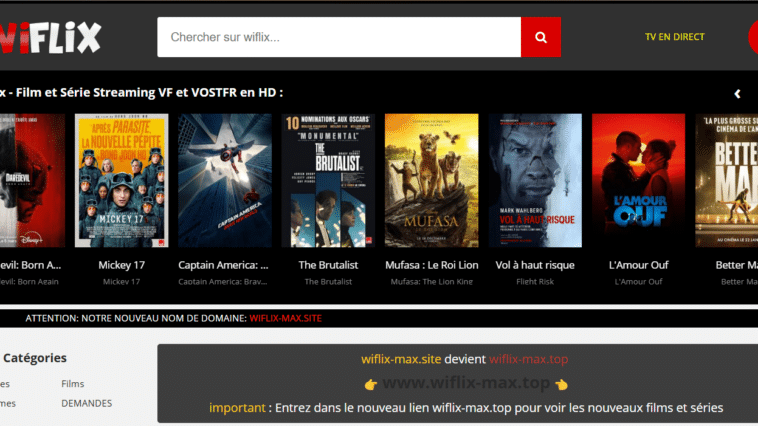Open the Mickey 17 poster

click(121, 180)
